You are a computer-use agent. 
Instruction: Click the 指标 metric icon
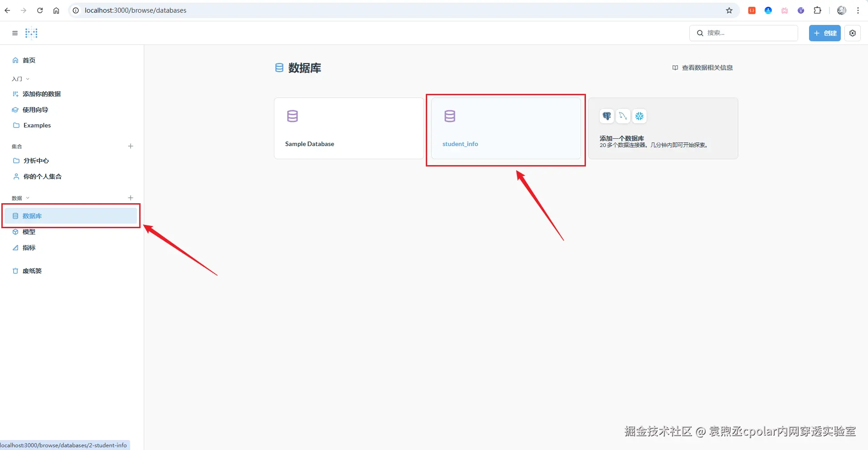coord(15,248)
